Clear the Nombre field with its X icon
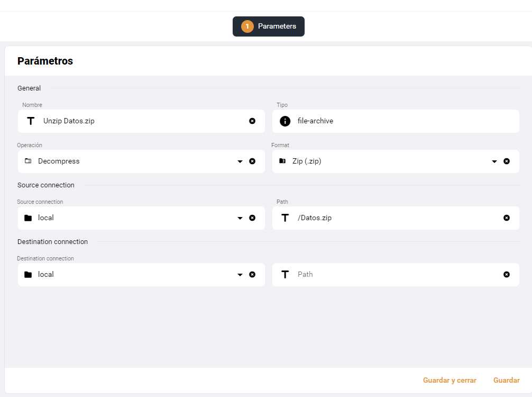Screen dimensions: 532x397 (x=252, y=121)
